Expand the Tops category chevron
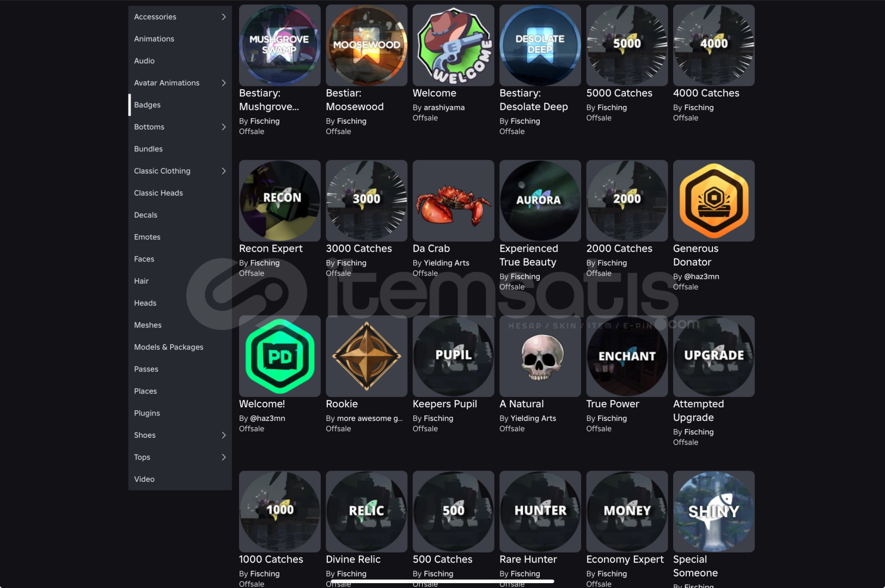This screenshot has height=588, width=885. click(224, 457)
